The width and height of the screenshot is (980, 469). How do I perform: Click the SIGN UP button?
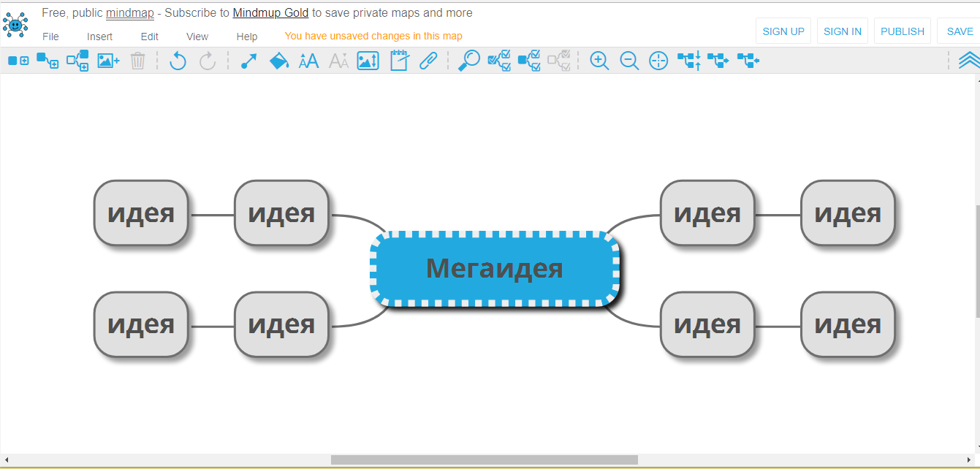783,31
